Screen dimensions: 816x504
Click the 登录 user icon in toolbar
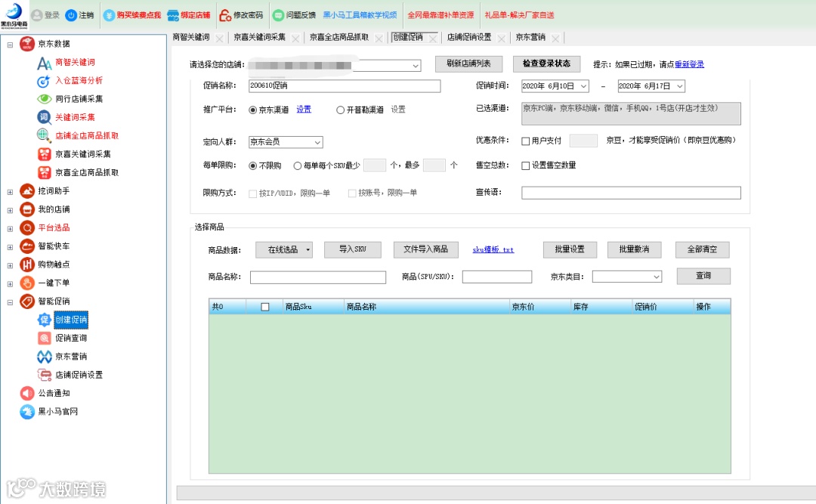[x=37, y=15]
